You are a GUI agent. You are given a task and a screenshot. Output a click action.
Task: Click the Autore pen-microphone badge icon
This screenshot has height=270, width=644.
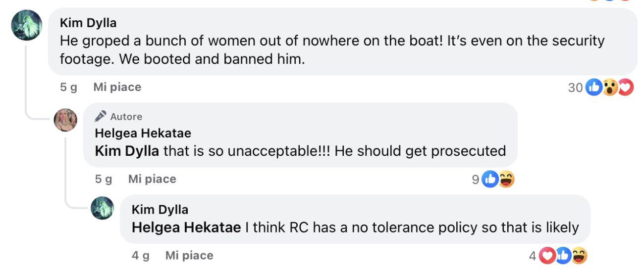[101, 116]
